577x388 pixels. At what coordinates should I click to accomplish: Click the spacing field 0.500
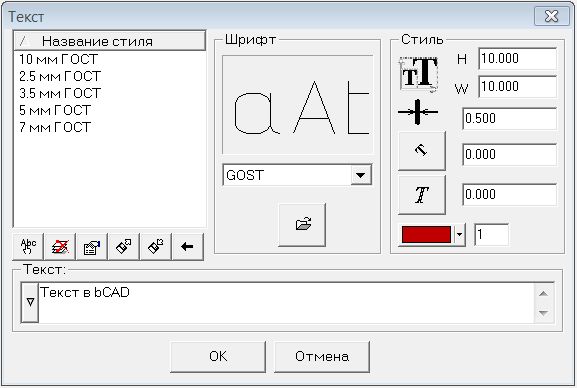pyautogui.click(x=509, y=119)
